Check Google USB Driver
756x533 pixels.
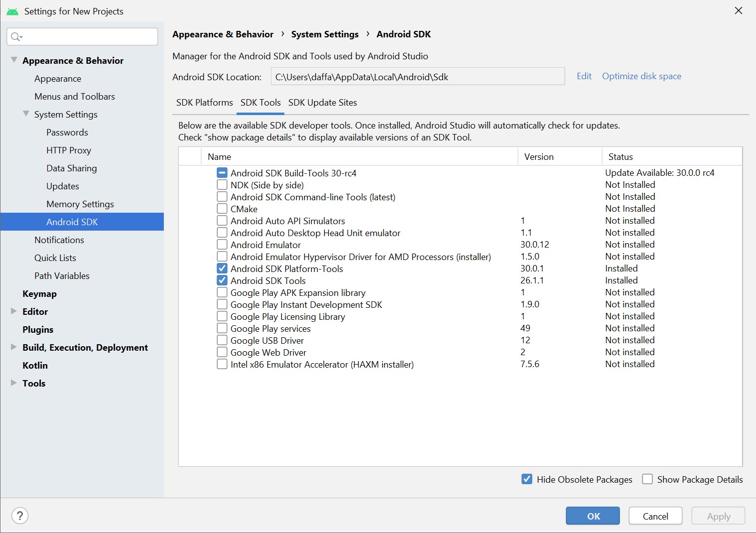pyautogui.click(x=222, y=340)
